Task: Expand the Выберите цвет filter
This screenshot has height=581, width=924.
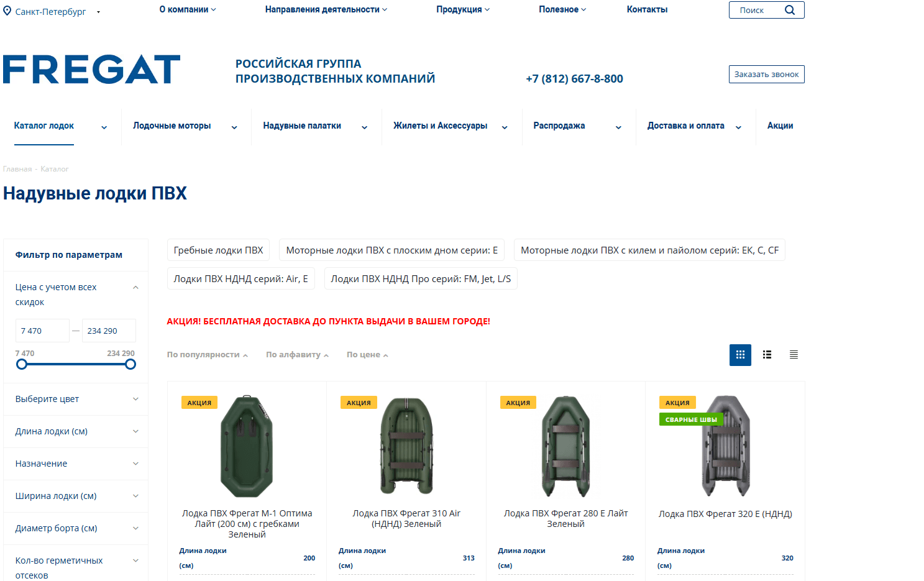Action: tap(76, 399)
